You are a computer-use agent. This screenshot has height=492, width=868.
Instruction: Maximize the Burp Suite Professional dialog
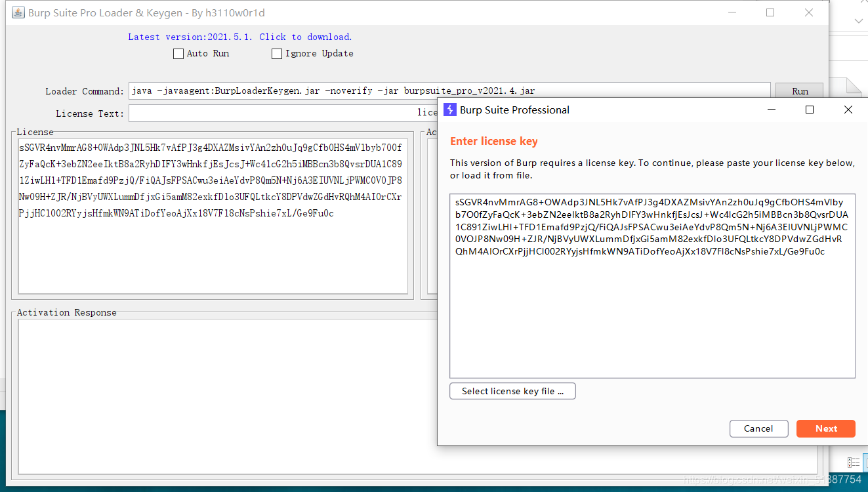pyautogui.click(x=810, y=110)
